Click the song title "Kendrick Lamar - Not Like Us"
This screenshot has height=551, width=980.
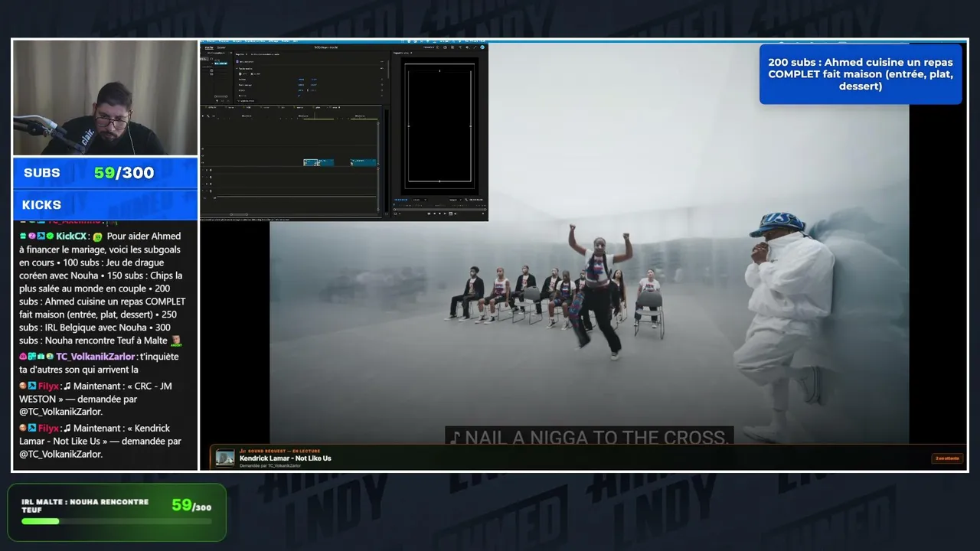pyautogui.click(x=286, y=458)
